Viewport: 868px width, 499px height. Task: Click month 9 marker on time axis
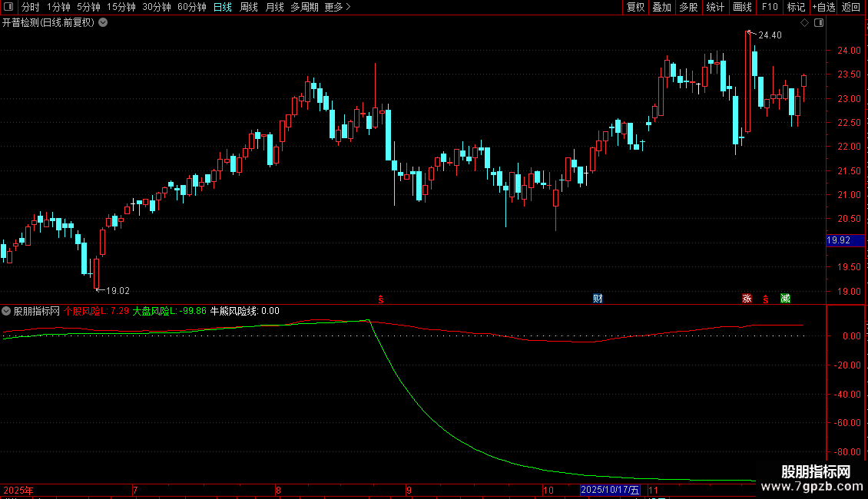pyautogui.click(x=409, y=490)
